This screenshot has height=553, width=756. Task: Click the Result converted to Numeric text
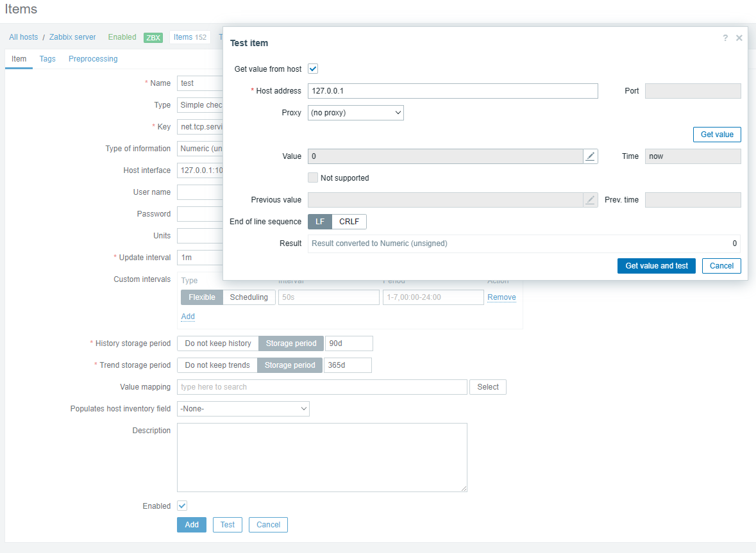point(380,243)
